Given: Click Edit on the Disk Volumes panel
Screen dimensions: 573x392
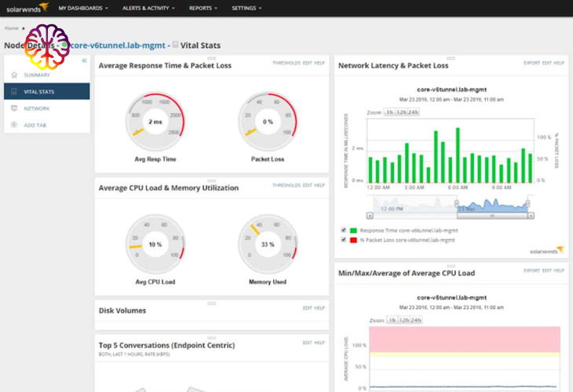Looking at the screenshot, I should pyautogui.click(x=308, y=308).
